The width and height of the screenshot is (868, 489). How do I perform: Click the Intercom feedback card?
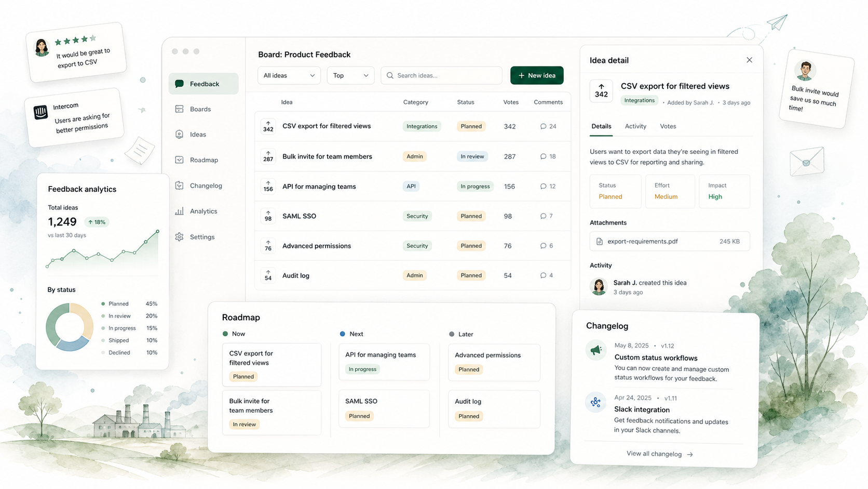click(75, 117)
